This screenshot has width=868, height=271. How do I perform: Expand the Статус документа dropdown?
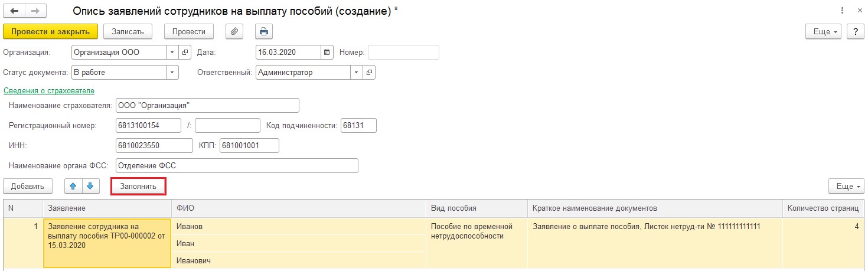pos(172,72)
